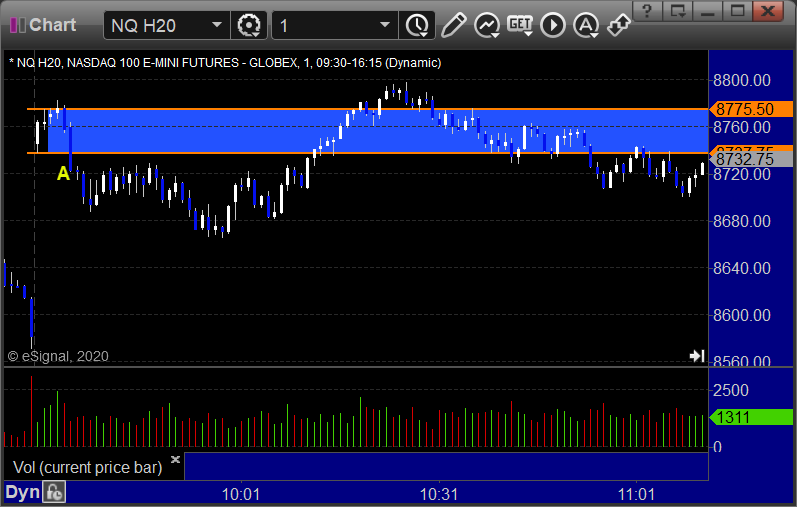This screenshot has height=507, width=797.
Task: Click the 8600.00 price axis label
Action: click(742, 315)
